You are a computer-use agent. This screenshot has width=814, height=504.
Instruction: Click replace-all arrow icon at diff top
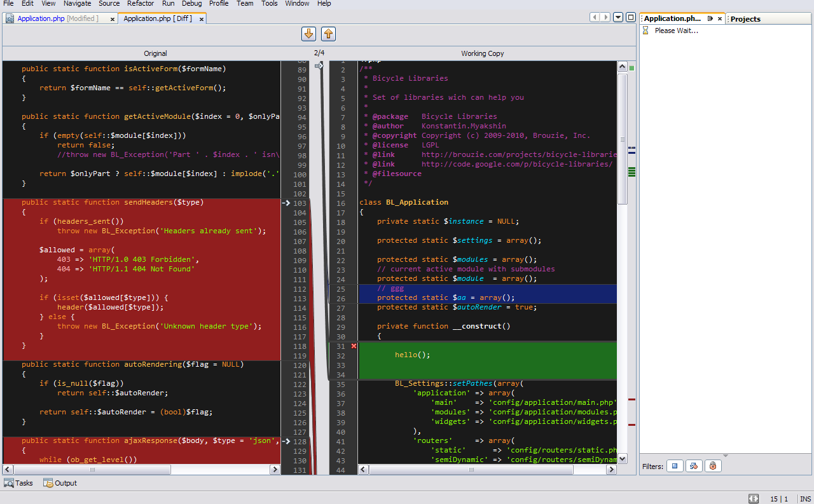(320, 65)
